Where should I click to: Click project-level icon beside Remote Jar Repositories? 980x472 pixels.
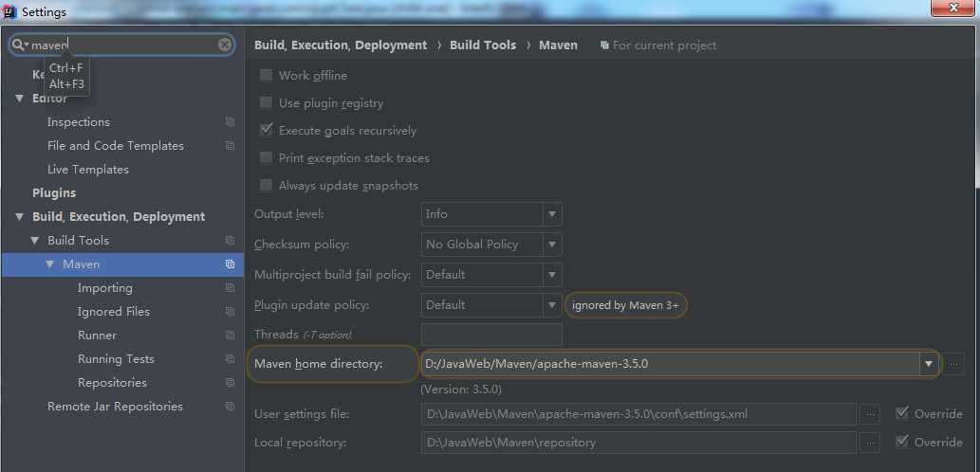[230, 407]
